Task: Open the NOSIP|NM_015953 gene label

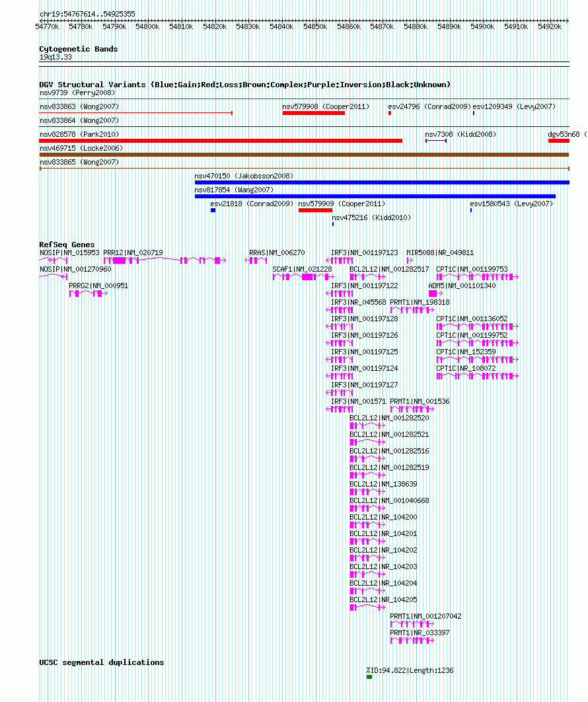Action: click(x=70, y=253)
